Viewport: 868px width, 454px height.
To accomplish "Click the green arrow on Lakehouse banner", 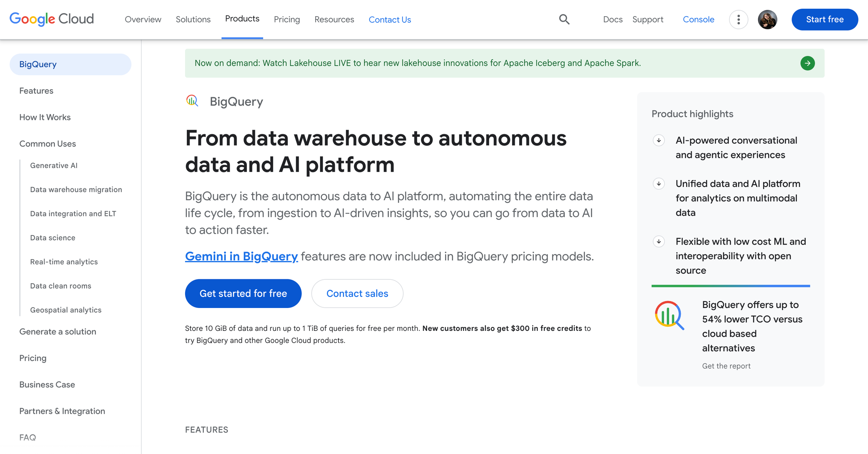I will pos(807,63).
